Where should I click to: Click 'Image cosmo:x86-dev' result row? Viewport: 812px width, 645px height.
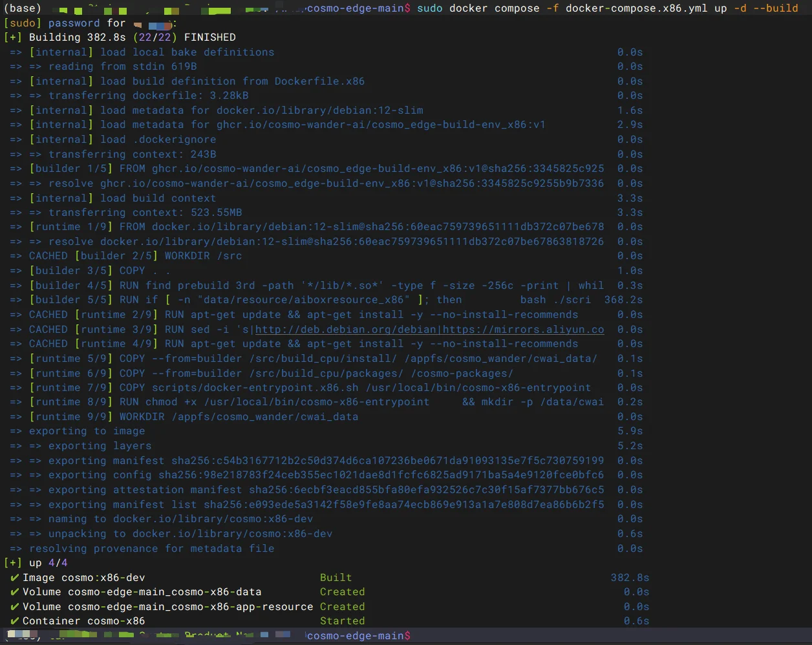click(330, 578)
